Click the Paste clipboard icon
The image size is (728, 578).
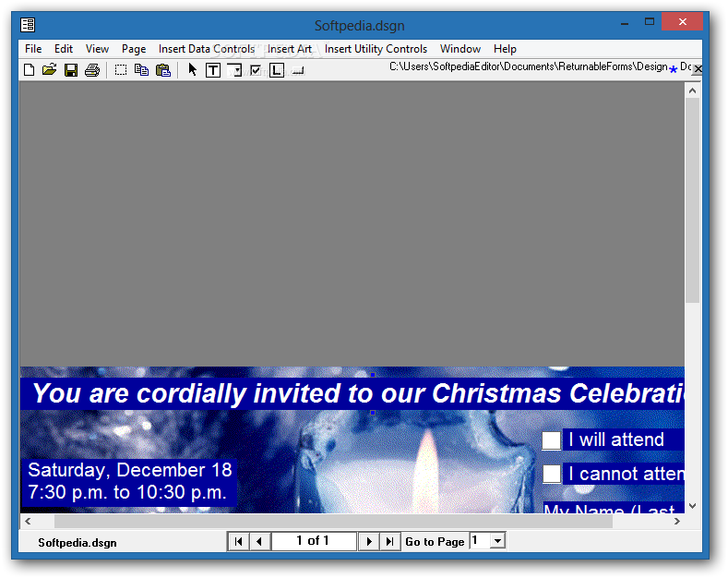(163, 70)
